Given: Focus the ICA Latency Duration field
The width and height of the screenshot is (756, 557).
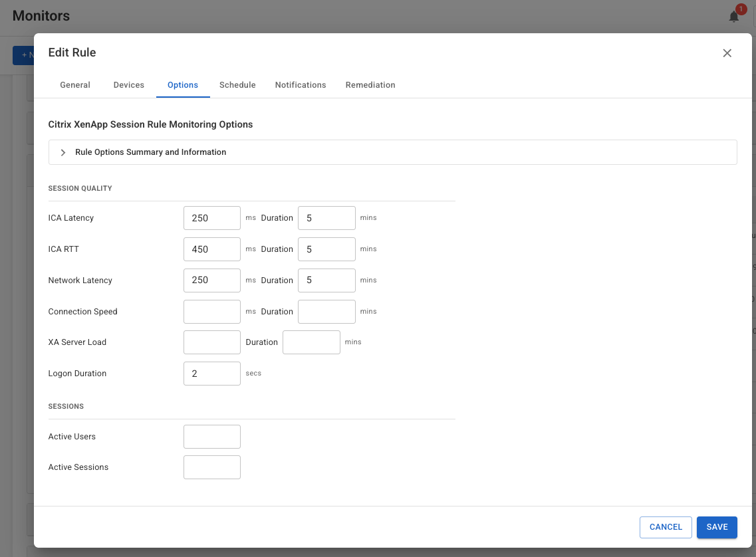Looking at the screenshot, I should coord(326,218).
